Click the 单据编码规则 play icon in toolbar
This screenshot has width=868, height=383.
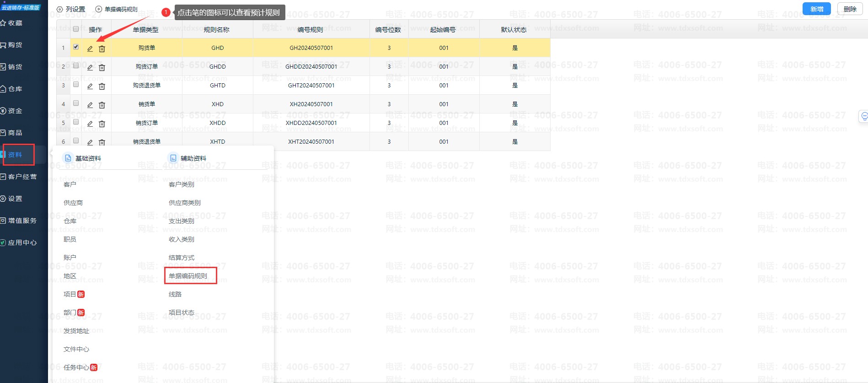[x=99, y=9]
